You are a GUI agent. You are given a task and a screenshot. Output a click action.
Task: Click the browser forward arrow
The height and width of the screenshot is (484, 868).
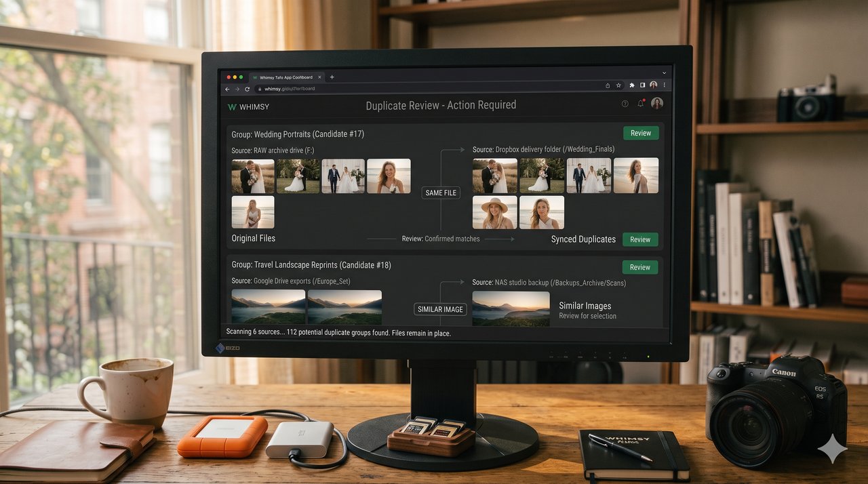(237, 89)
